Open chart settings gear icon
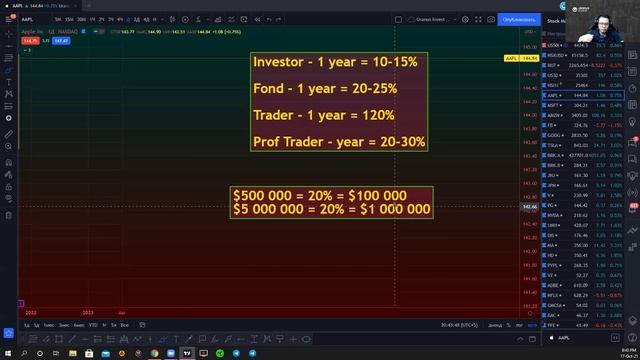This screenshot has width=640, height=360. 465,20
